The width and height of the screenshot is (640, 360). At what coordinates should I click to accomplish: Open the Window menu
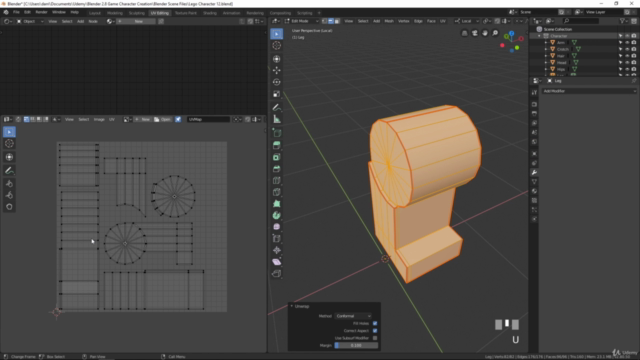[x=59, y=12]
